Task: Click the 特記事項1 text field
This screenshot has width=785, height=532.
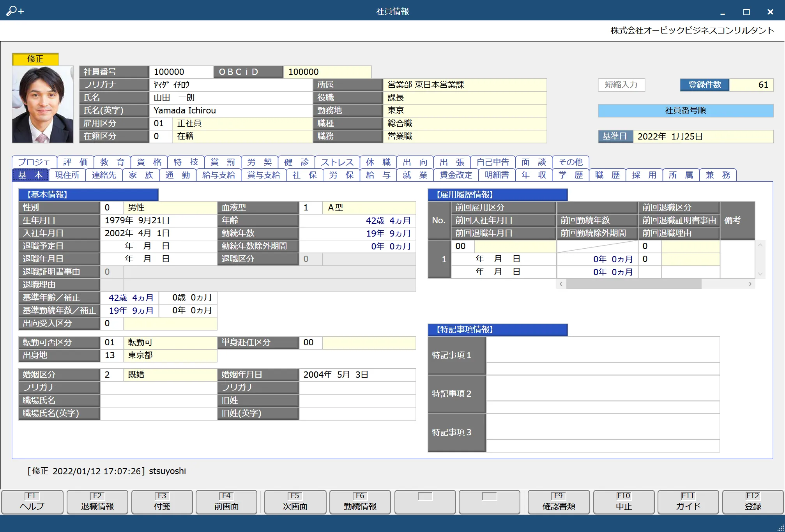Action: click(603, 350)
